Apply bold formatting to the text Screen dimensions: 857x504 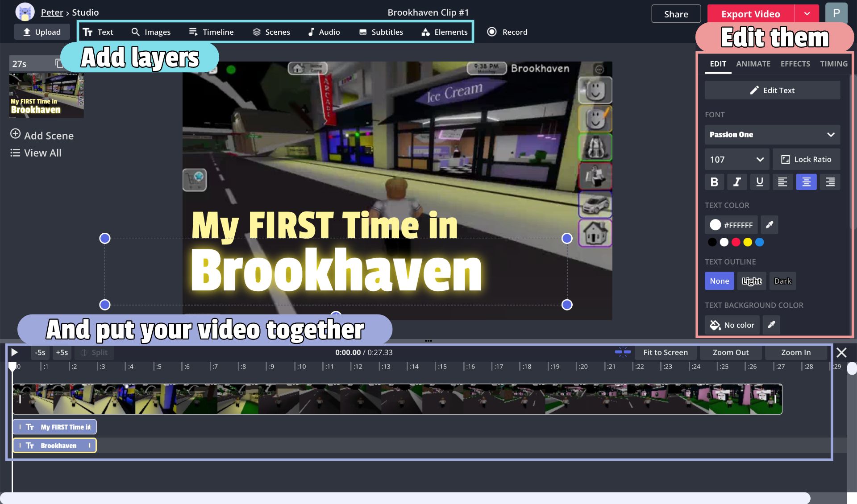714,182
